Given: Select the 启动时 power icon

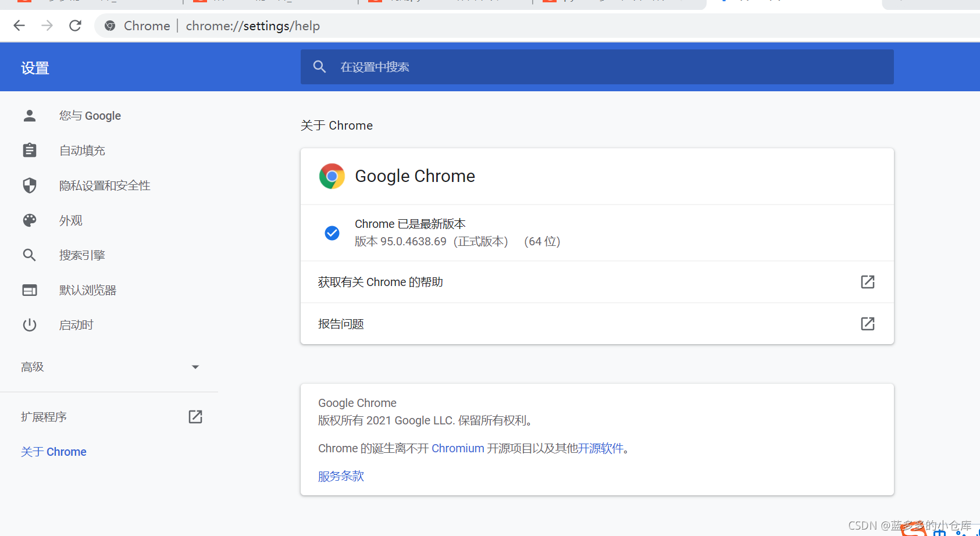Looking at the screenshot, I should click(29, 324).
